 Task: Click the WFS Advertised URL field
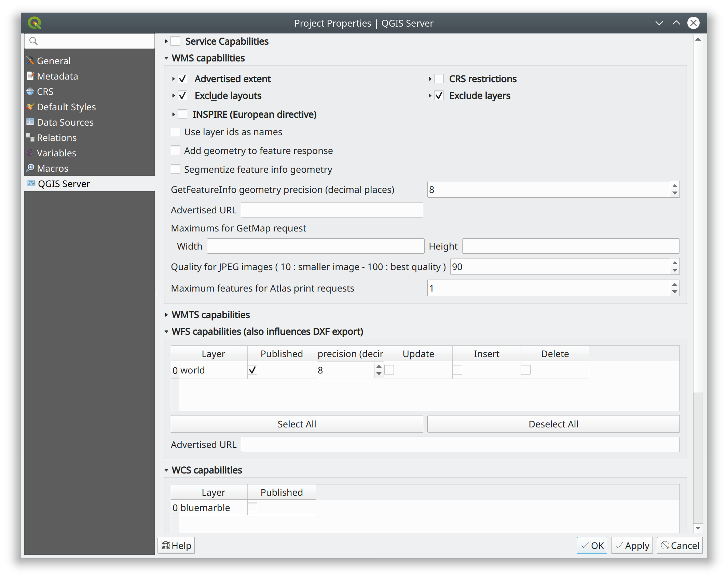(x=460, y=444)
